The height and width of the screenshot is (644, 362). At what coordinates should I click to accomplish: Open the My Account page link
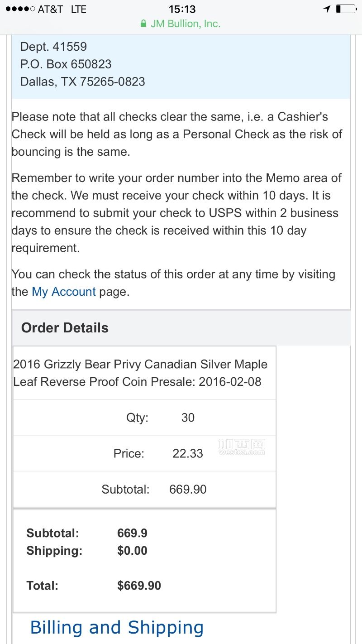[64, 292]
